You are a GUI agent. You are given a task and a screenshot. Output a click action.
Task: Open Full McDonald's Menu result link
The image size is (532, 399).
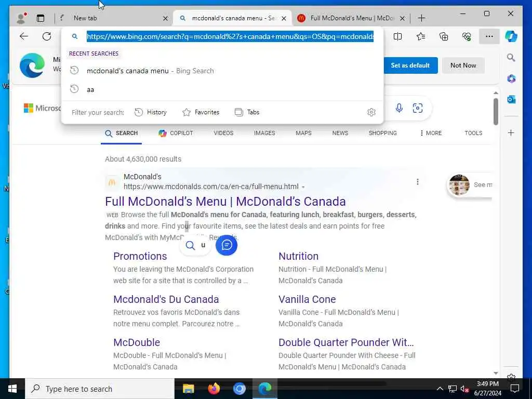[225, 202]
